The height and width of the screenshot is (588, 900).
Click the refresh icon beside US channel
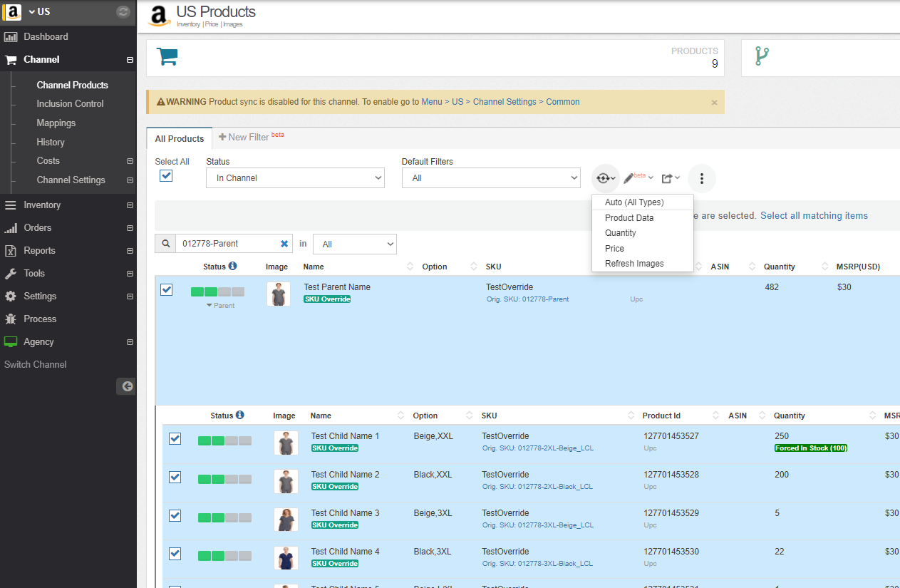tap(123, 11)
